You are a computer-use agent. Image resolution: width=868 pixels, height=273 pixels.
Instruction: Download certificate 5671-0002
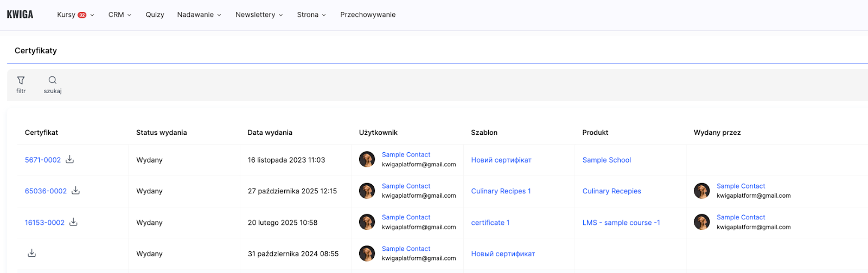pos(70,159)
